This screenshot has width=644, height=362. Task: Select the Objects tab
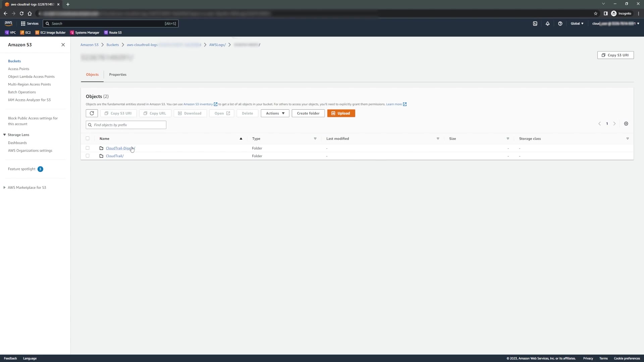pos(92,74)
